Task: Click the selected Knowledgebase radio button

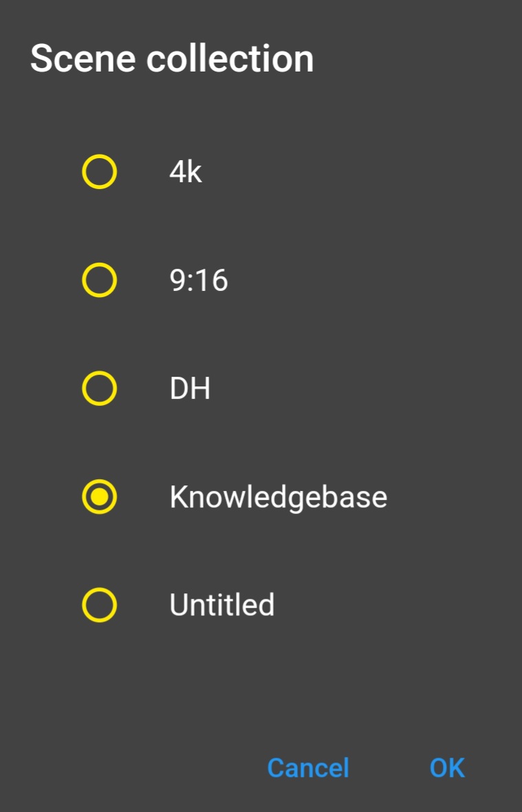Action: click(99, 496)
